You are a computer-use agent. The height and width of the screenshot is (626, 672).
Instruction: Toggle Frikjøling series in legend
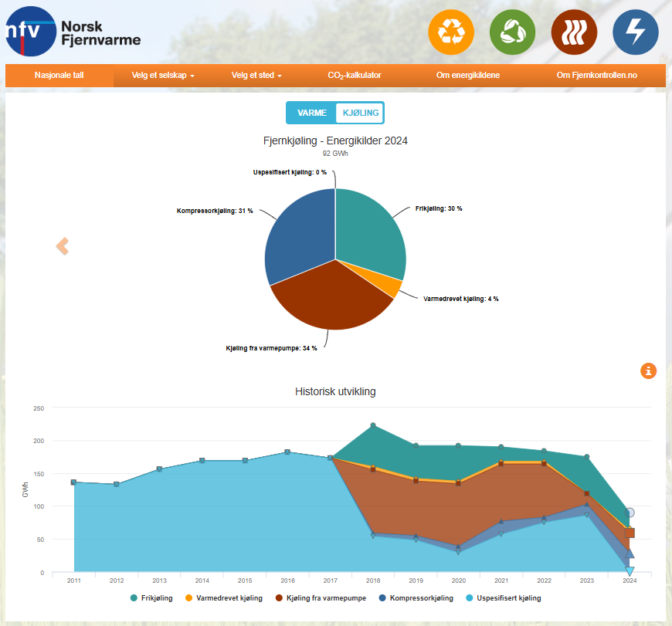click(x=151, y=598)
